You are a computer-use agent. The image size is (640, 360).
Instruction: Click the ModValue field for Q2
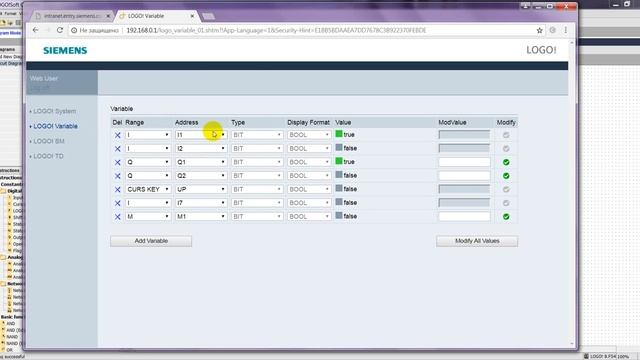464,176
